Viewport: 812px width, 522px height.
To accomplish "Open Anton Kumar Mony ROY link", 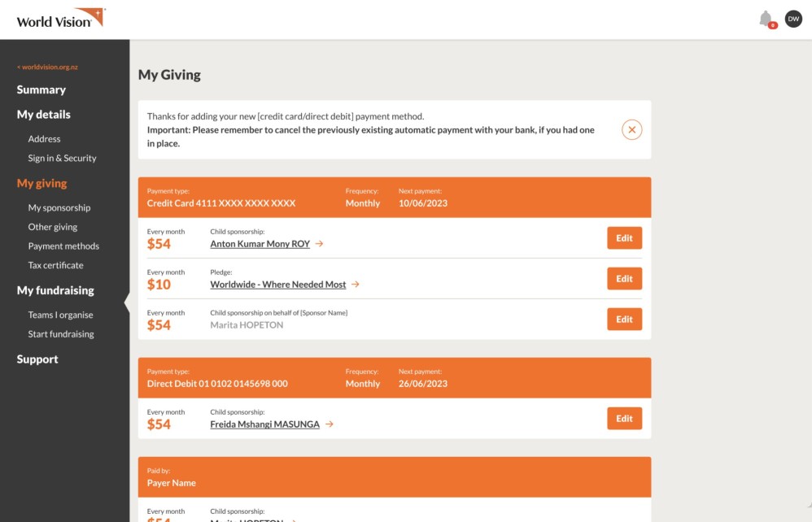I will 260,244.
